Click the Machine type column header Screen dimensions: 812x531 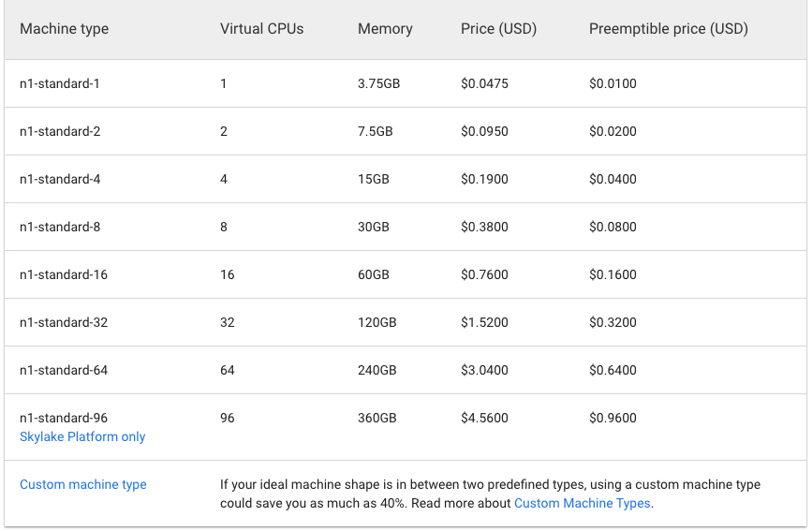[65, 28]
